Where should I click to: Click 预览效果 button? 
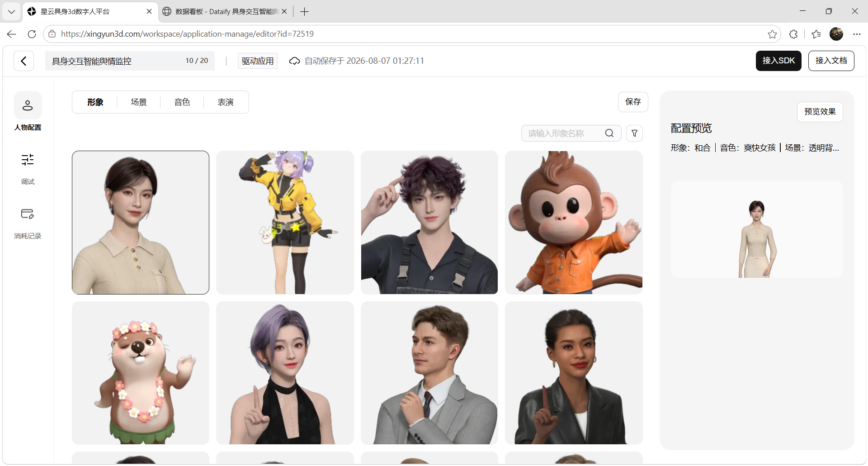(x=820, y=112)
